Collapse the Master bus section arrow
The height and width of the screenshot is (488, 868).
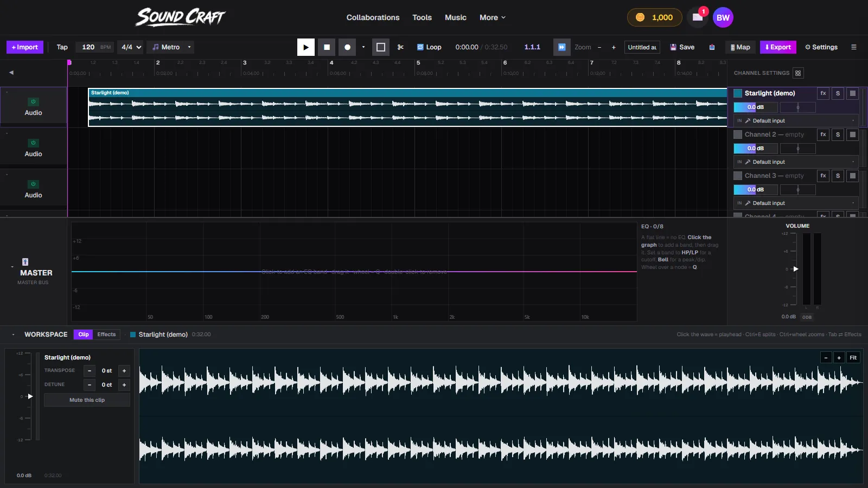coord(12,267)
